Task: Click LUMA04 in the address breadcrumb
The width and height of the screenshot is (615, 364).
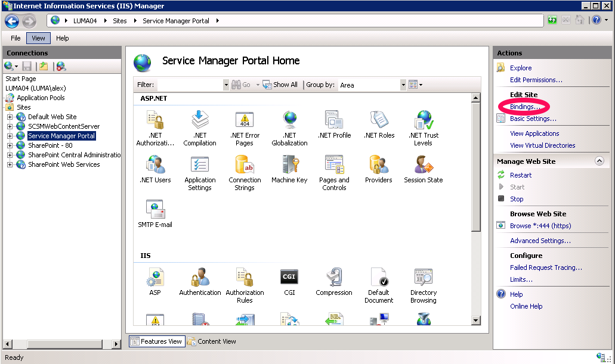Action: [x=85, y=21]
